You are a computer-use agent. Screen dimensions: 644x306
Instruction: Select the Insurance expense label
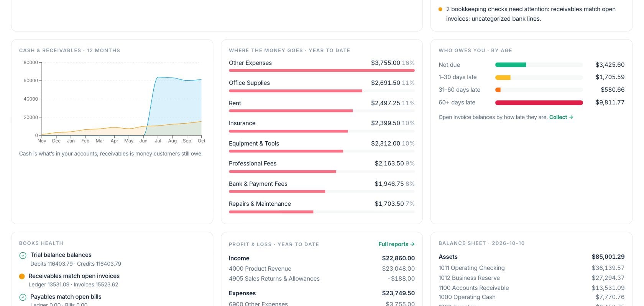tap(242, 123)
